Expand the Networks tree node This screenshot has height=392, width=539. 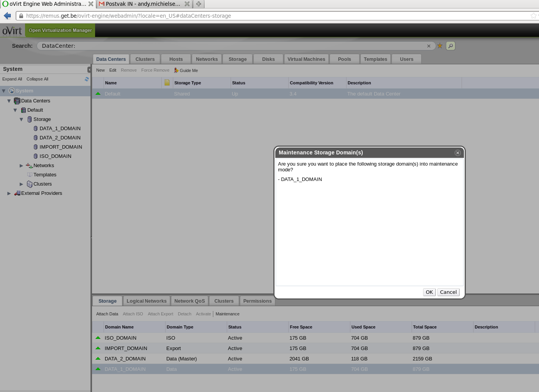click(22, 166)
